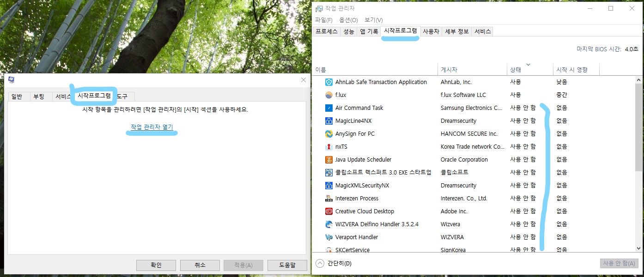Viewport: 644px width, 277px height.
Task: Click the MagicXMLSecurityNX icon
Action: [329, 186]
